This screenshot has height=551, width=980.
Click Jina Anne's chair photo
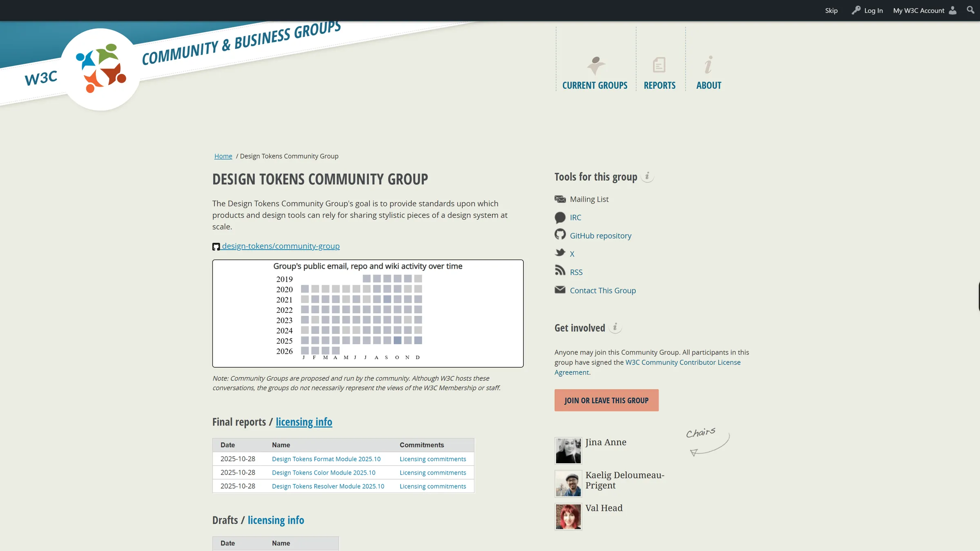[x=568, y=451]
